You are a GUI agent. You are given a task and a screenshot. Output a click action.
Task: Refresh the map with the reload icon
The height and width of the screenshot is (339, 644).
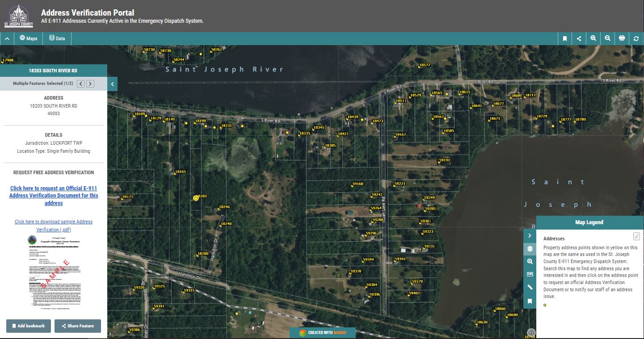636,38
